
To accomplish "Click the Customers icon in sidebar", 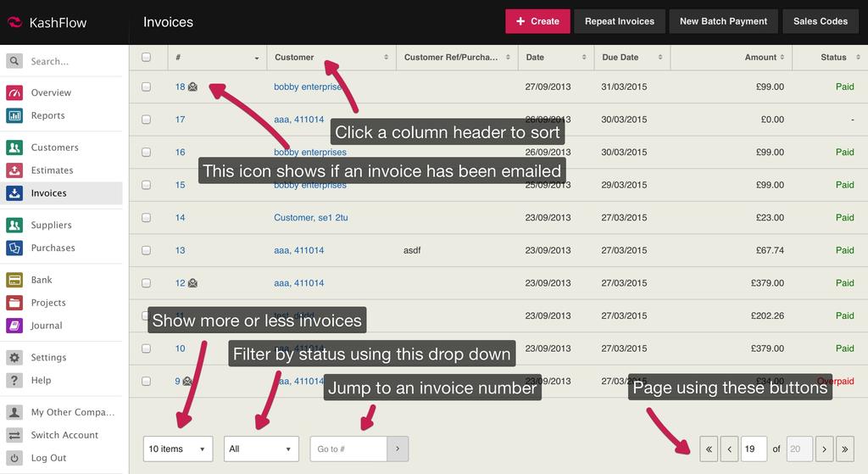I will [x=14, y=148].
